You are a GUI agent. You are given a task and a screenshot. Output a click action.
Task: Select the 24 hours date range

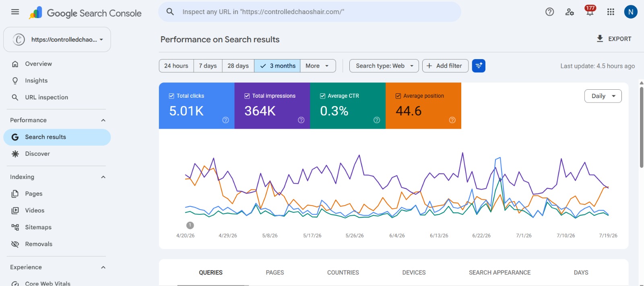point(176,66)
